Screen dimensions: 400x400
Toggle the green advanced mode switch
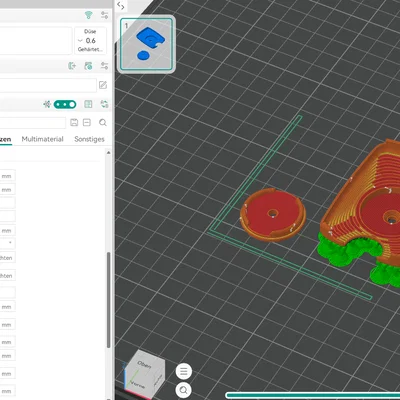tap(65, 104)
